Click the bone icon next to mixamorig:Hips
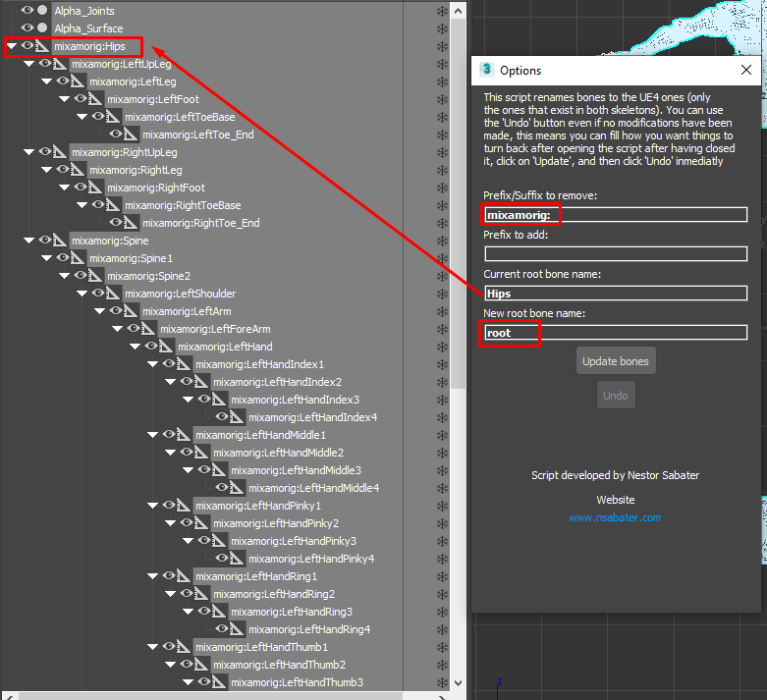Image resolution: width=767 pixels, height=700 pixels. tap(42, 46)
